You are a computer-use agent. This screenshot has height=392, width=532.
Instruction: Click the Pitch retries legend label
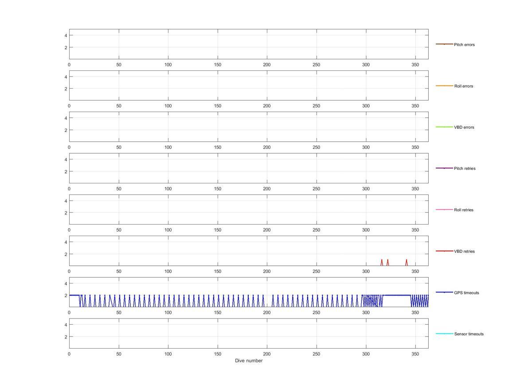coord(465,168)
